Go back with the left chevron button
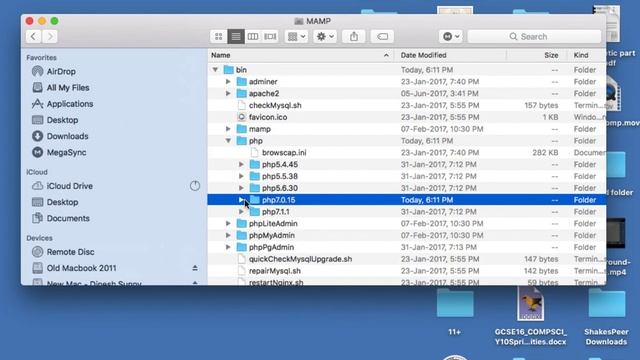 [x=33, y=37]
